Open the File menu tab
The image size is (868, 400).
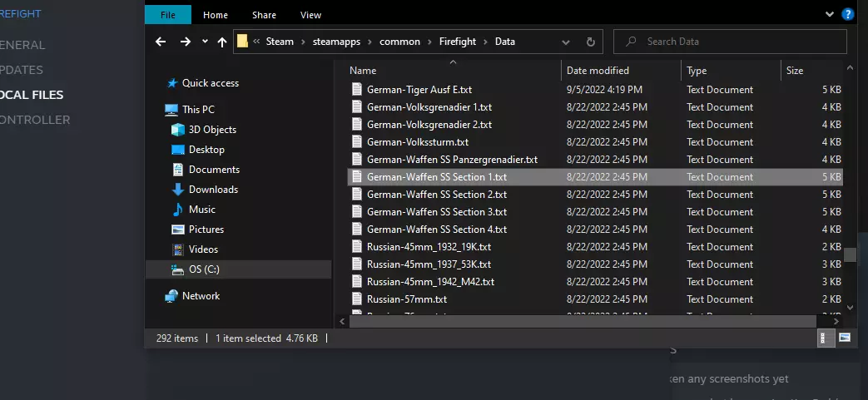click(x=168, y=15)
